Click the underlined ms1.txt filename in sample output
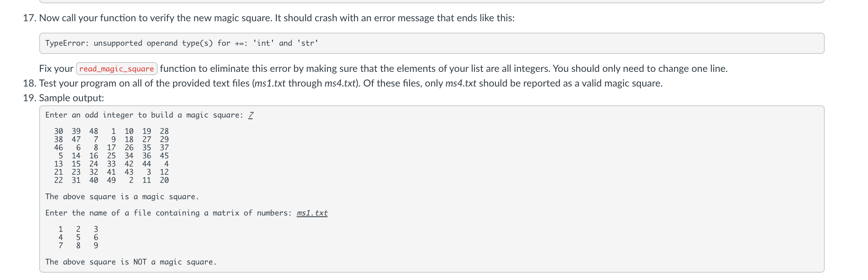 click(x=312, y=213)
